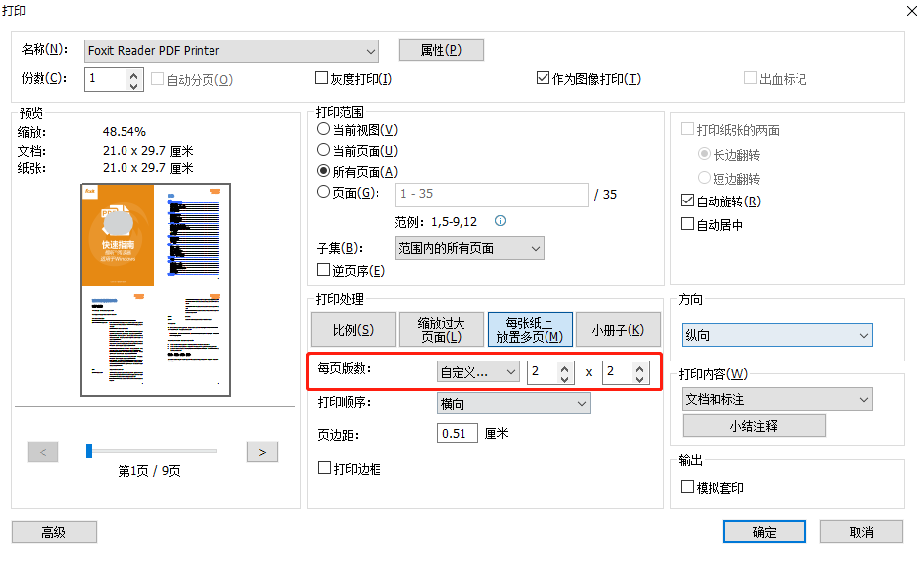The height and width of the screenshot is (562, 924).
Task: Select 缩放过大页面 shrink oversized pages tab
Action: (442, 329)
